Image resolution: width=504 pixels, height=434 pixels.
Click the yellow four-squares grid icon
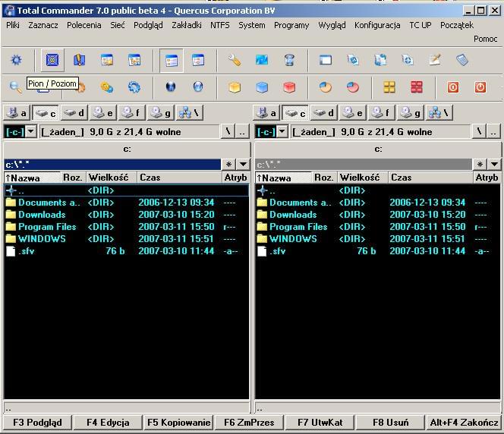(x=389, y=87)
